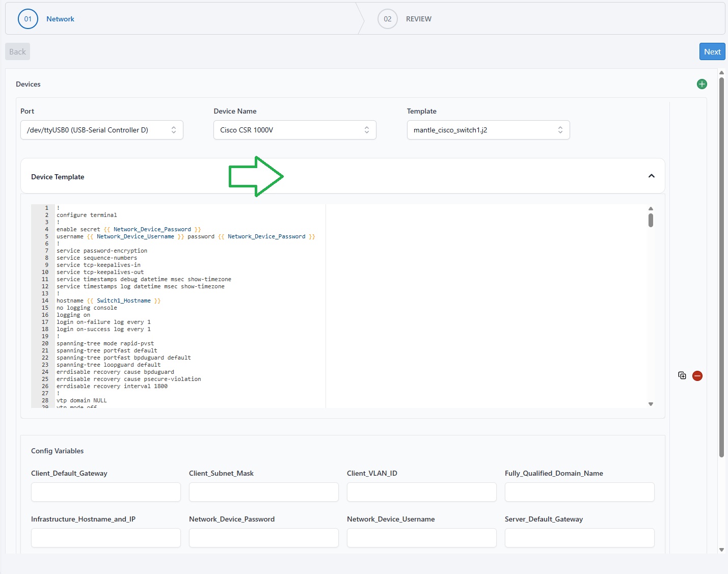
Task: Click the Back button
Action: (17, 51)
